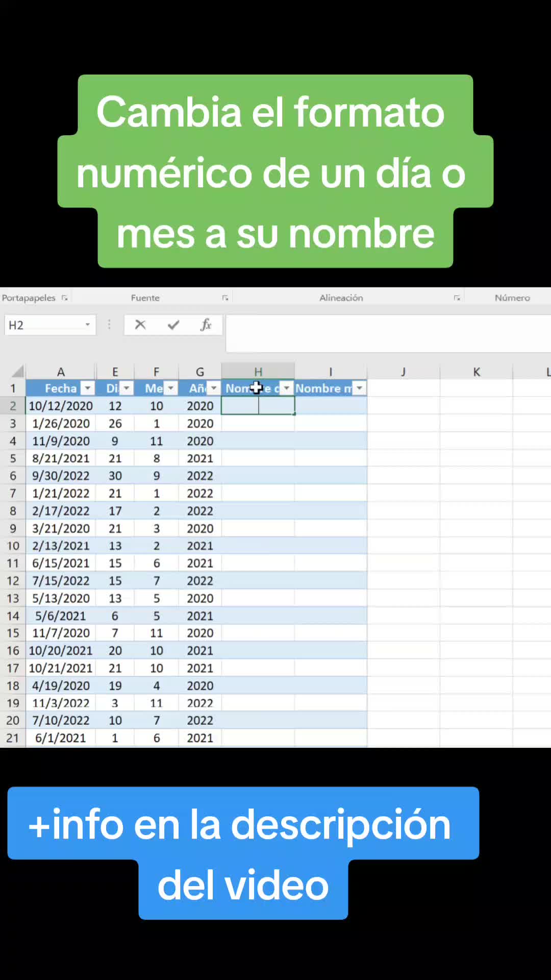Select column A header
The width and height of the screenshot is (551, 980).
[61, 372]
